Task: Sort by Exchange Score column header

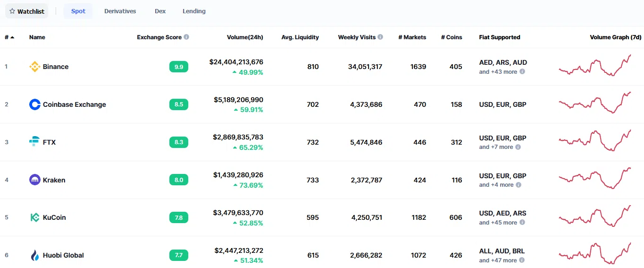Action: click(159, 37)
